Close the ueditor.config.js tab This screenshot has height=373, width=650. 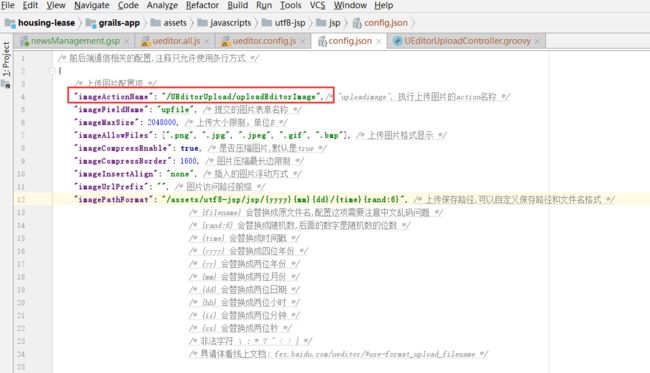[303, 41]
